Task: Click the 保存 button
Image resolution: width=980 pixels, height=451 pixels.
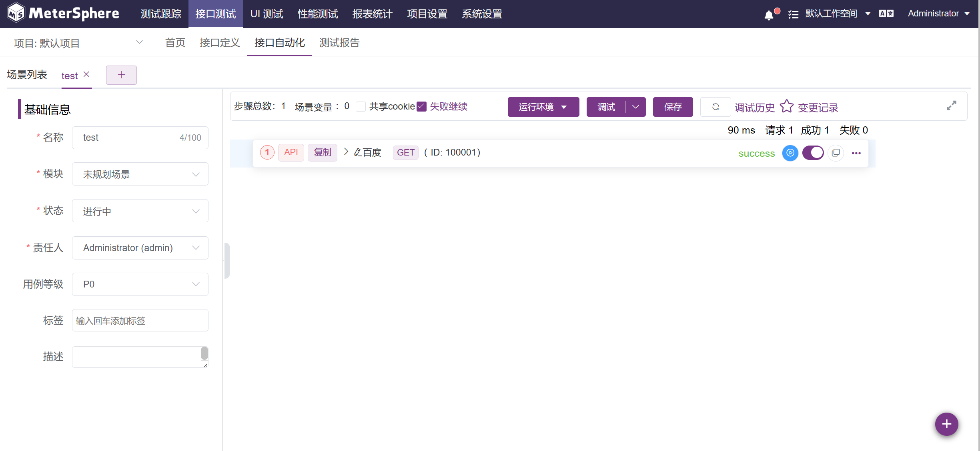Action: pos(673,107)
